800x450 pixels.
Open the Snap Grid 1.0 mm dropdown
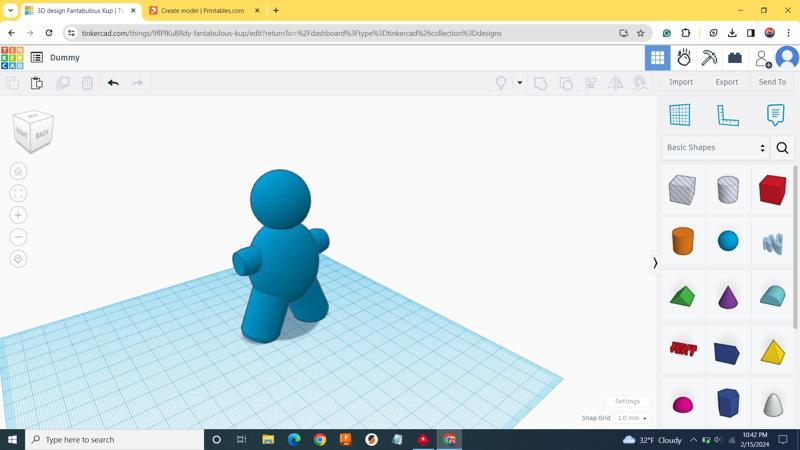632,418
